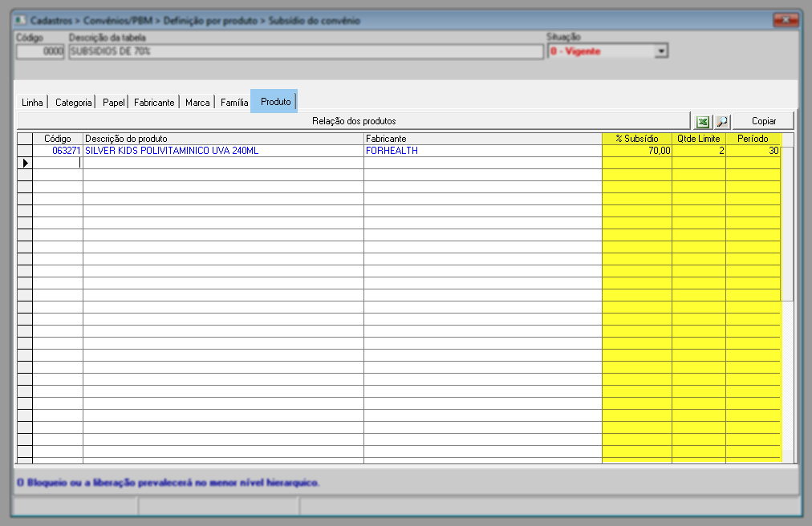This screenshot has height=526, width=812.
Task: Select product code 063271 cell
Action: pos(58,151)
